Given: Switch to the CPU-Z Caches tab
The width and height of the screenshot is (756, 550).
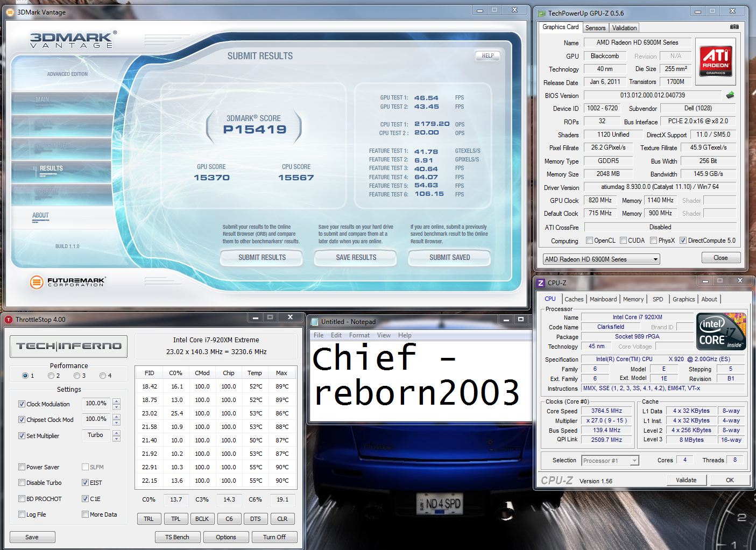Looking at the screenshot, I should click(x=574, y=299).
